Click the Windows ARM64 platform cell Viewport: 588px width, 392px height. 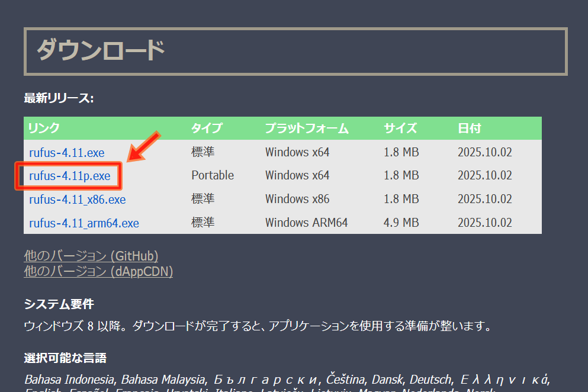tap(306, 223)
